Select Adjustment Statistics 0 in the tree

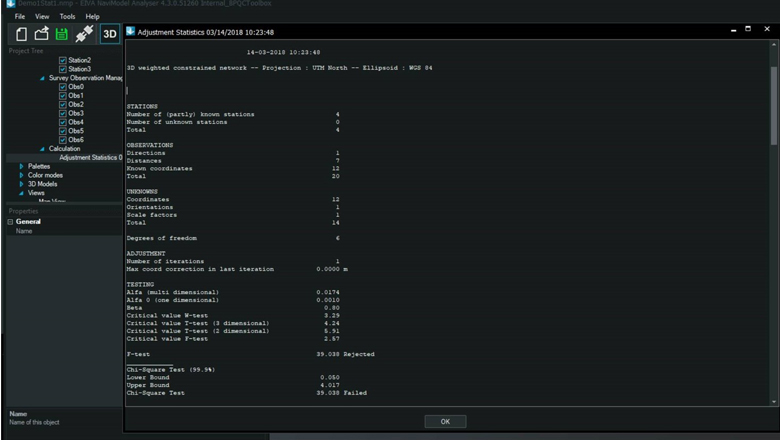point(91,158)
